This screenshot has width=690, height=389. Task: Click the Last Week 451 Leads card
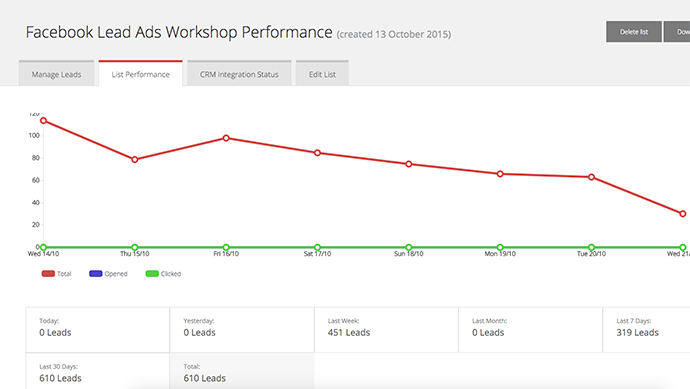386,330
